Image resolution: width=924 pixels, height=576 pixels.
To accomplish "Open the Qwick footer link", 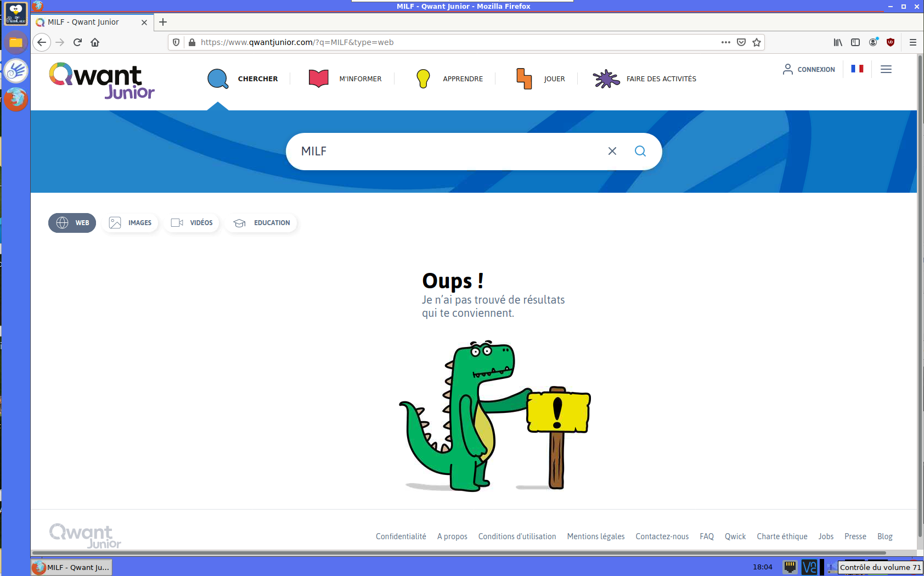I will pos(735,536).
